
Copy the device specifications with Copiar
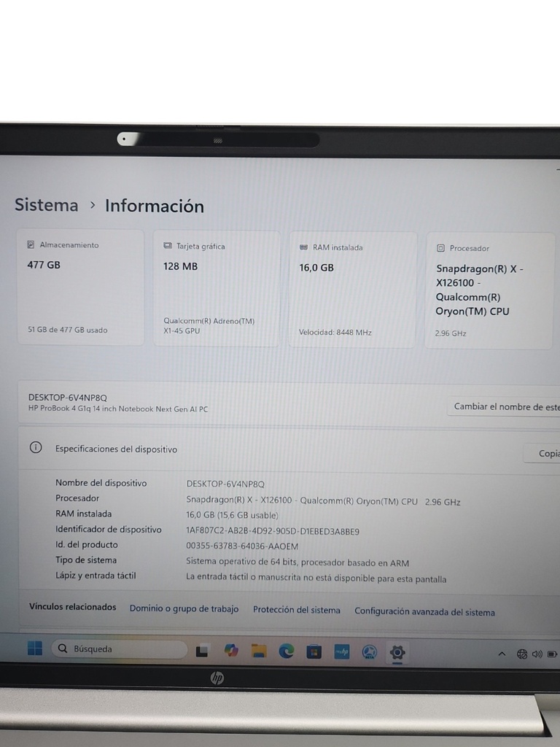542,454
